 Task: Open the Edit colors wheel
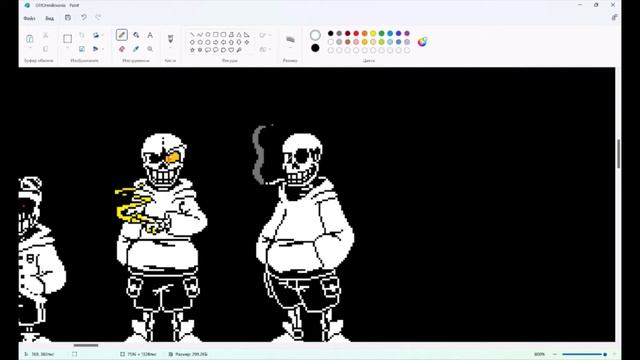pos(422,42)
